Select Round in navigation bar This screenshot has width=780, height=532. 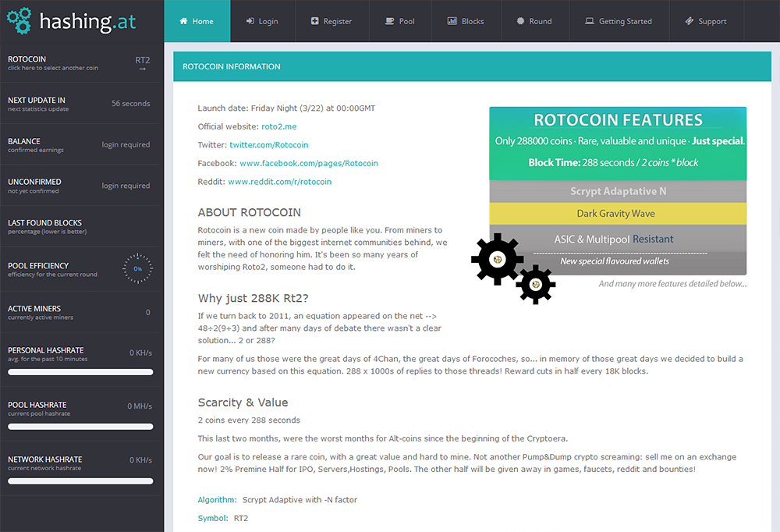tap(535, 21)
